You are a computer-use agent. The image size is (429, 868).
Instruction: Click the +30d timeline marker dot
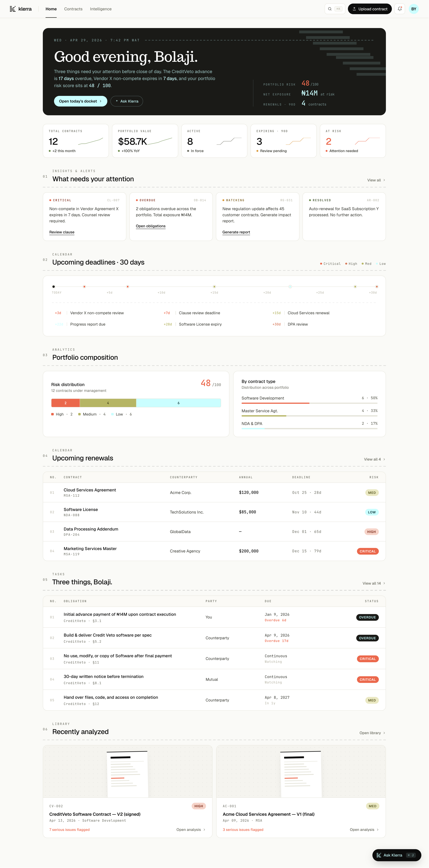click(377, 287)
